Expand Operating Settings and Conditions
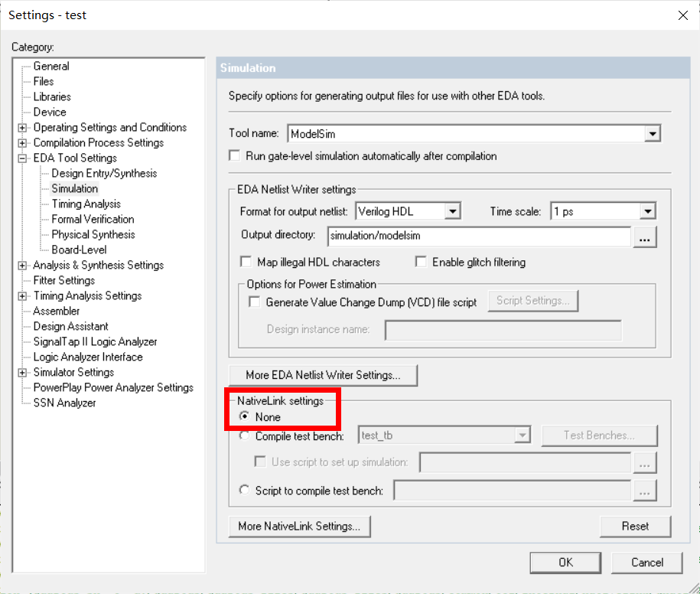Image resolution: width=700 pixels, height=594 pixels. pos(24,127)
